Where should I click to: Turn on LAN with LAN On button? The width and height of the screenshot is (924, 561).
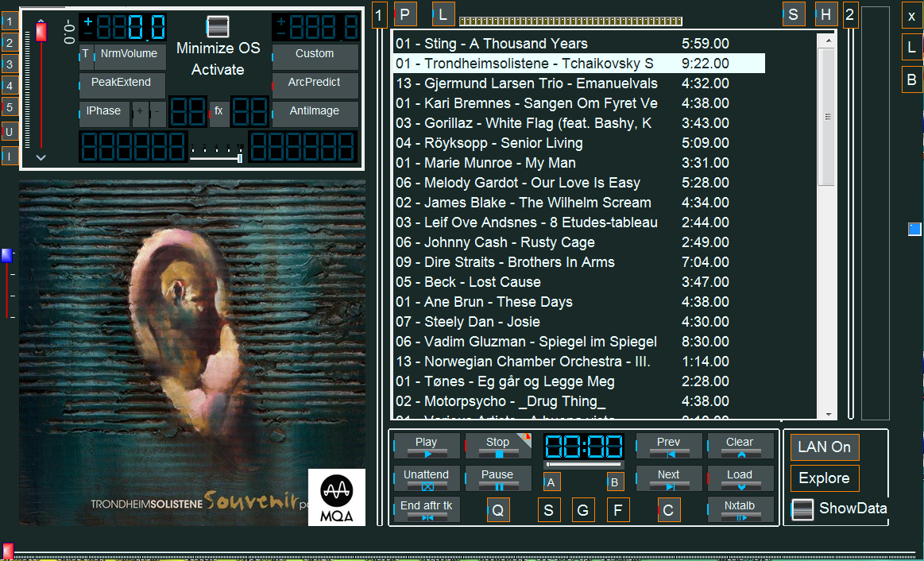pos(825,447)
